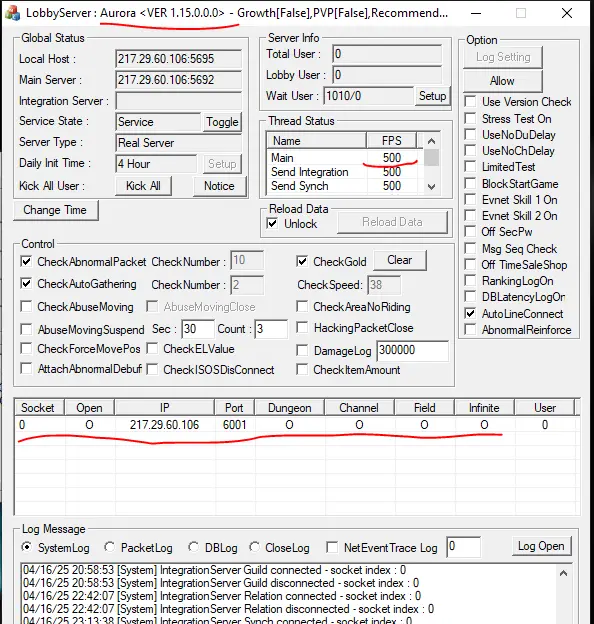Click the Kick All button
This screenshot has height=624, width=594.
pyautogui.click(x=143, y=186)
